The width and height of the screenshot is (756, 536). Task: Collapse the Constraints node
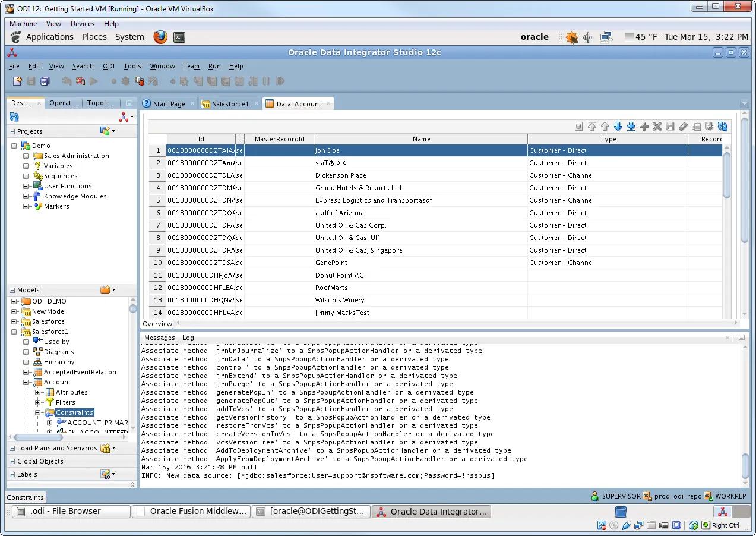coord(38,412)
